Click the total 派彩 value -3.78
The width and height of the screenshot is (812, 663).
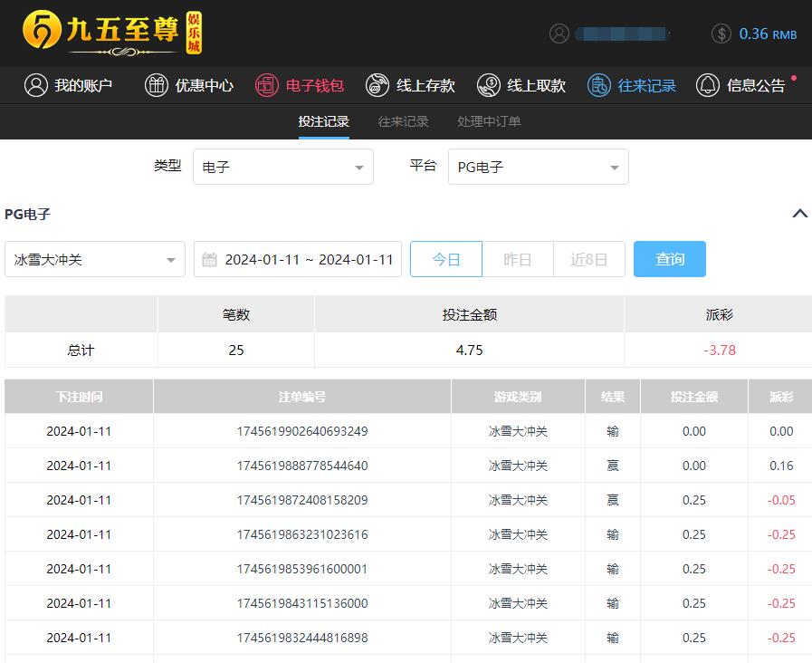(x=720, y=351)
